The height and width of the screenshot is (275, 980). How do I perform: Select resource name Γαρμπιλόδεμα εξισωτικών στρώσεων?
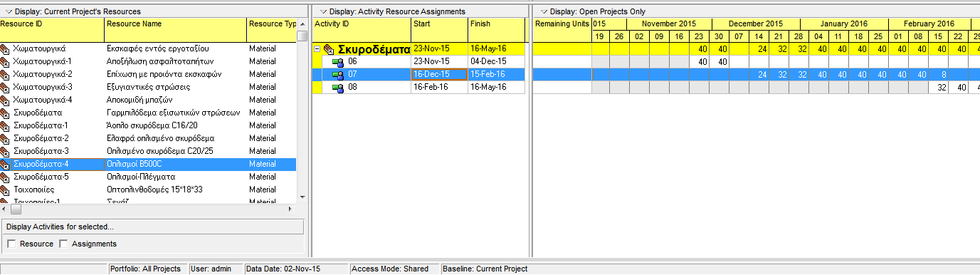point(173,113)
